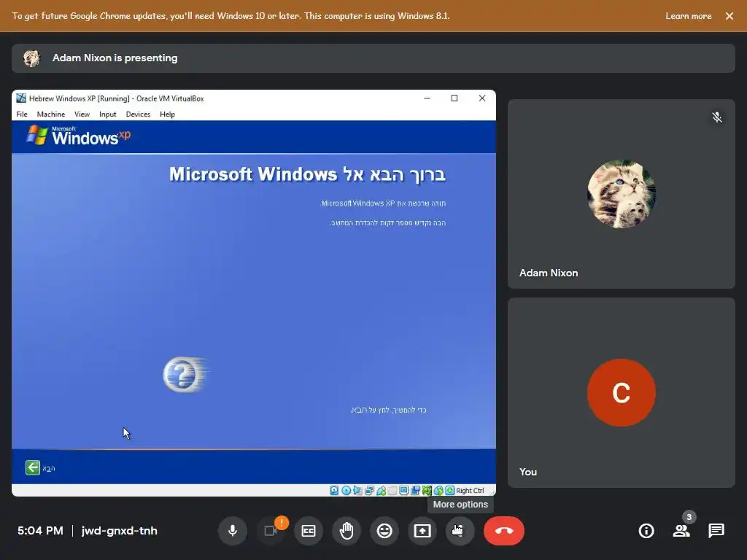Click the VirtualBox network adapters status icon
747x560 pixels.
tap(369, 491)
